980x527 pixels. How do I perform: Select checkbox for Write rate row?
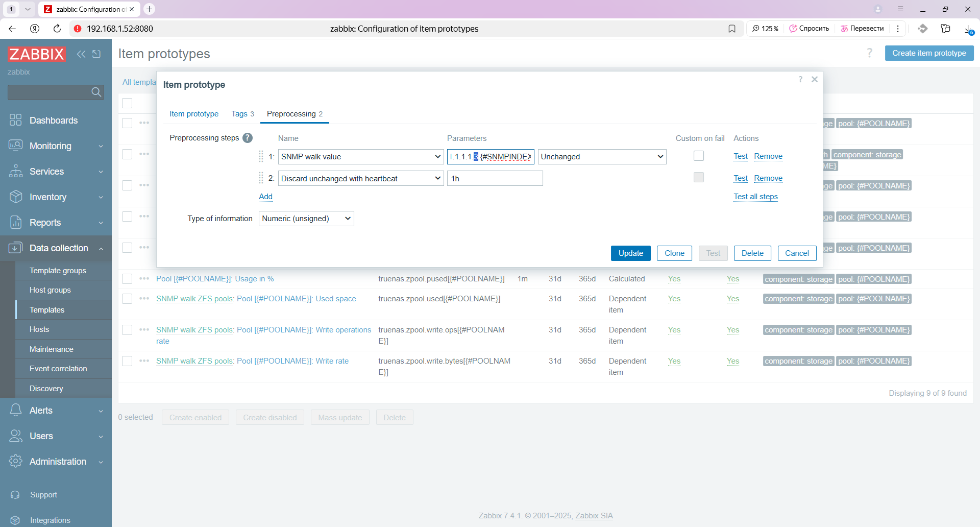[x=127, y=361]
